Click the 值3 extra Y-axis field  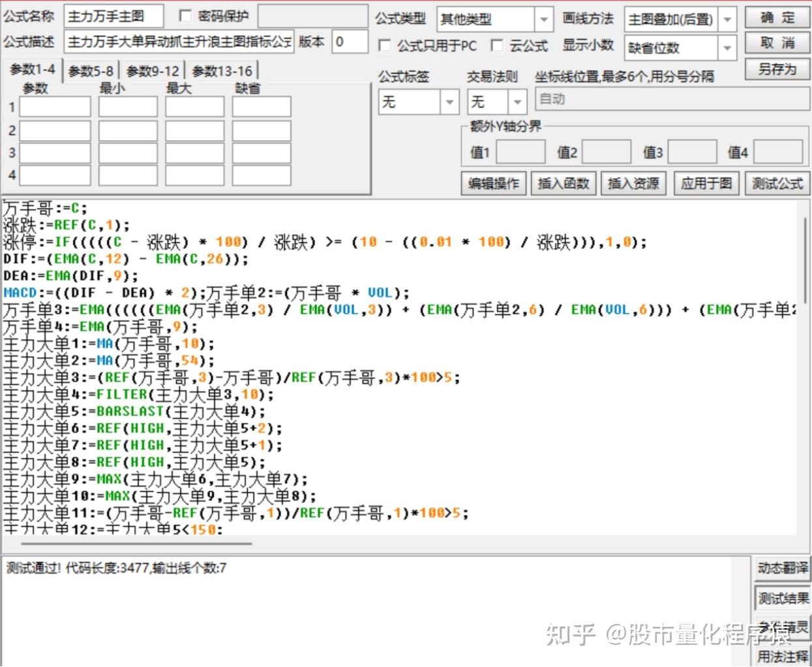(693, 152)
